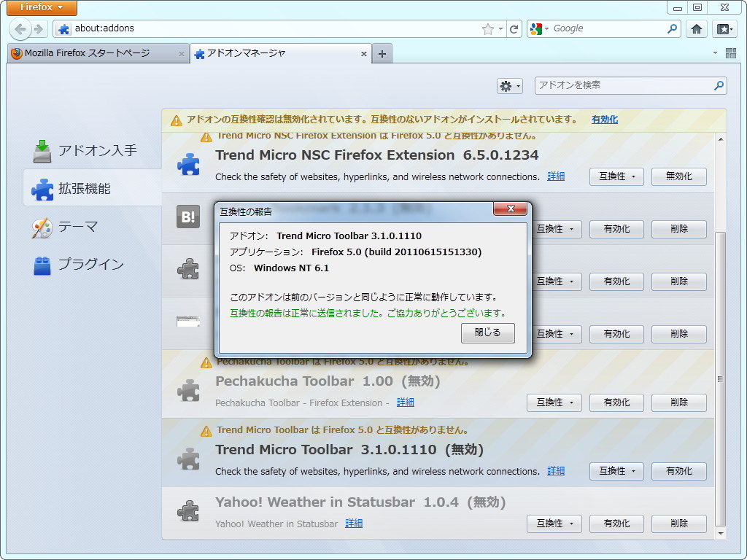Screen dimensions: 747x560
Task: Open 互換性 dropdown for Trend Micro Toolbar
Action: (x=616, y=472)
